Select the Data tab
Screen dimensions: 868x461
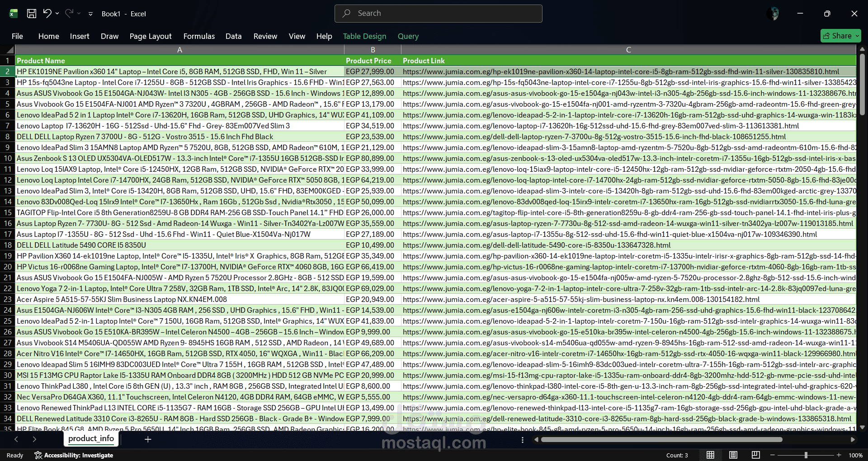pyautogui.click(x=234, y=36)
